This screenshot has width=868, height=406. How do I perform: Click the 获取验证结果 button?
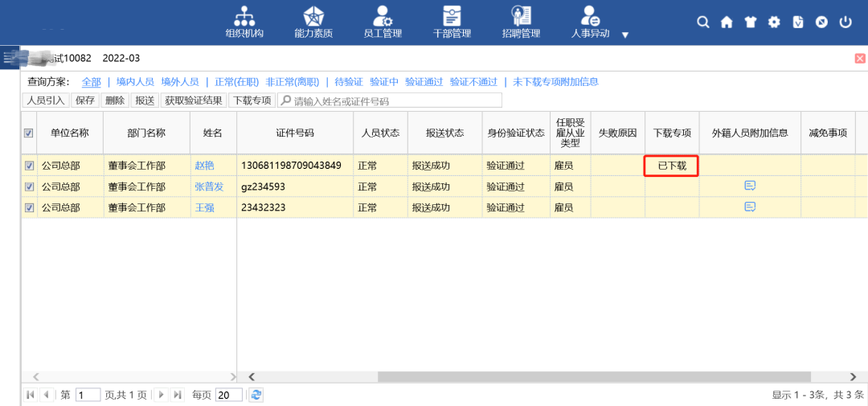[x=193, y=100]
